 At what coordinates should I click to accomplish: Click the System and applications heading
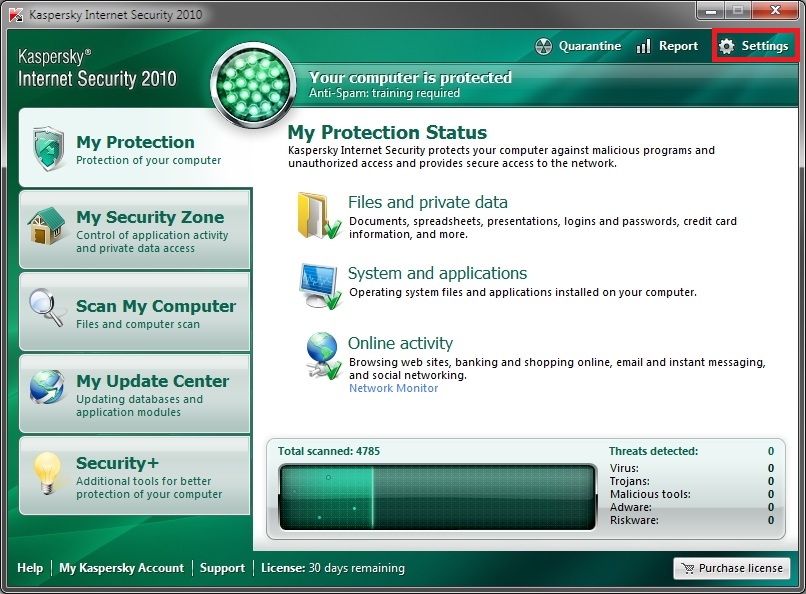[x=437, y=273]
